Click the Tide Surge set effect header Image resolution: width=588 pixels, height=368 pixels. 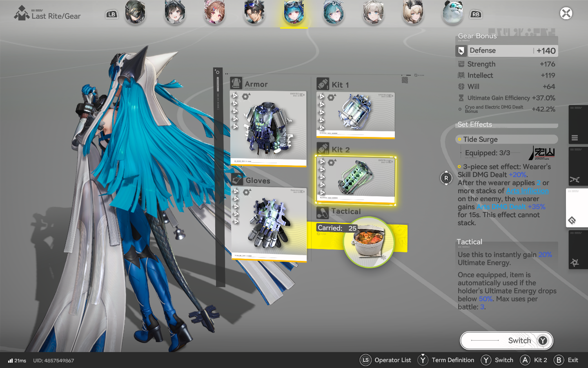pyautogui.click(x=507, y=139)
